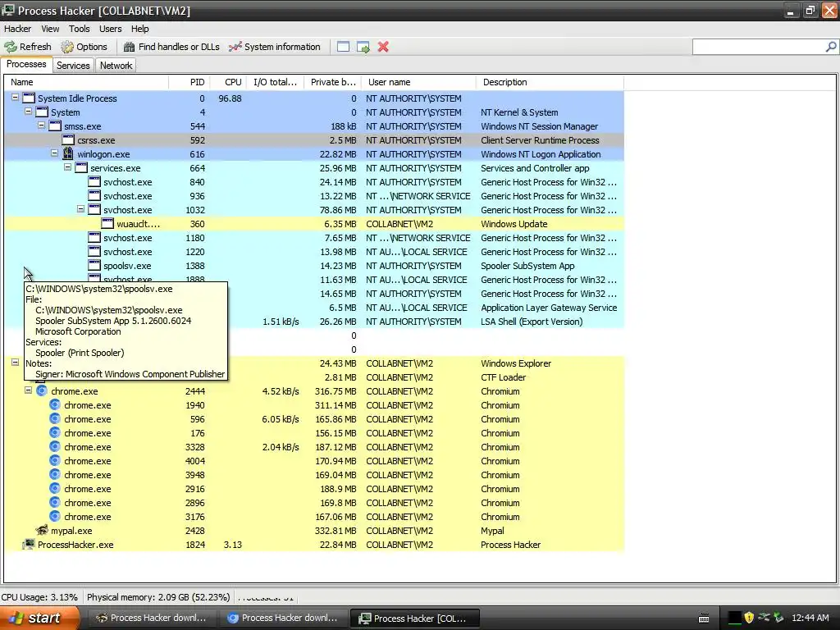This screenshot has height=630, width=840.
Task: Sort by Description column header
Action: (x=550, y=83)
